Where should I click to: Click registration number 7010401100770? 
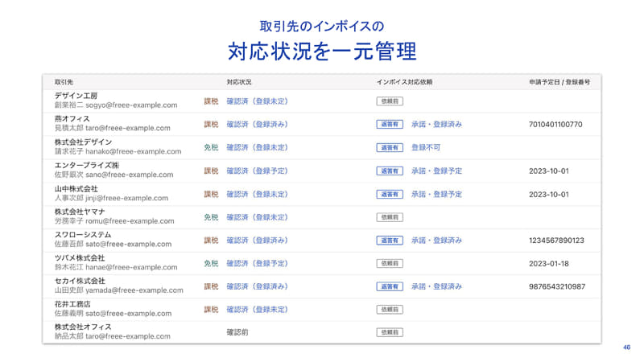tap(555, 125)
